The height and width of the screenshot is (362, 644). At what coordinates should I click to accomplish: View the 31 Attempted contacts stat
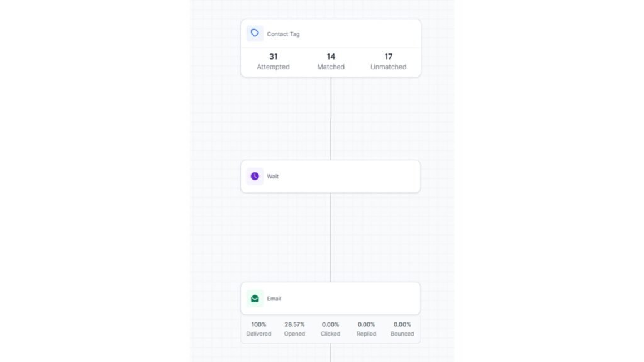click(x=273, y=61)
